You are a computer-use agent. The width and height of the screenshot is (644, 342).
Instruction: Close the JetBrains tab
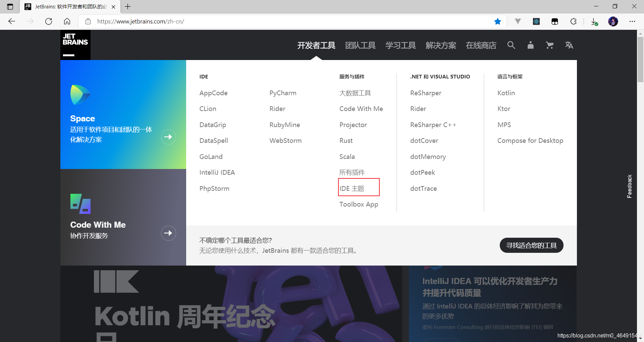(113, 7)
